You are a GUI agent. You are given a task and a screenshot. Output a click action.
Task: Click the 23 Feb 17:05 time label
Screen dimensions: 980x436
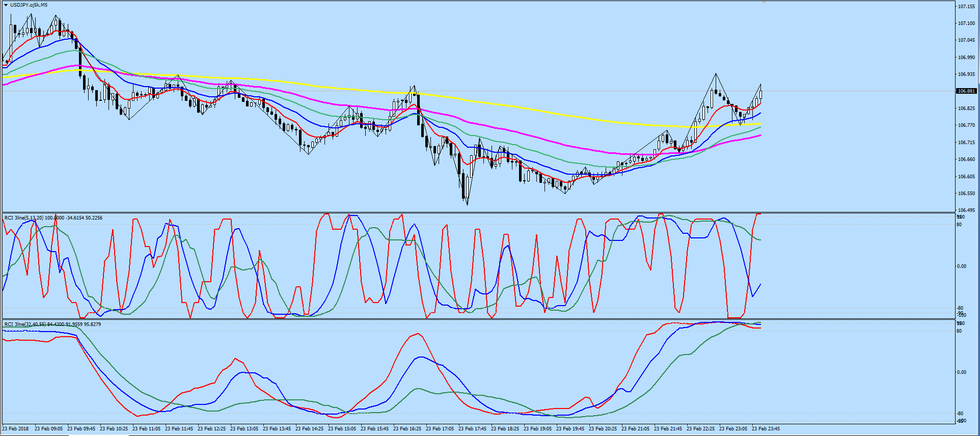[x=440, y=429]
